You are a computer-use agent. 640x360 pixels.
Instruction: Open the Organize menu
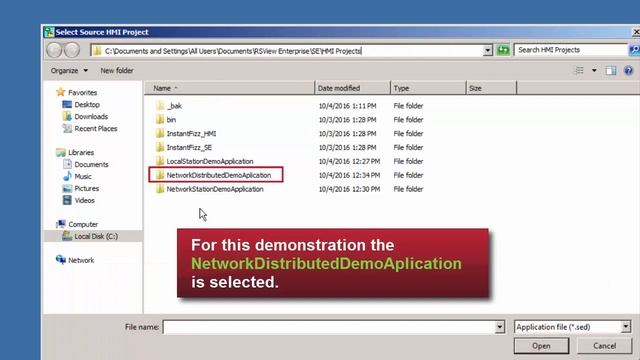point(69,71)
